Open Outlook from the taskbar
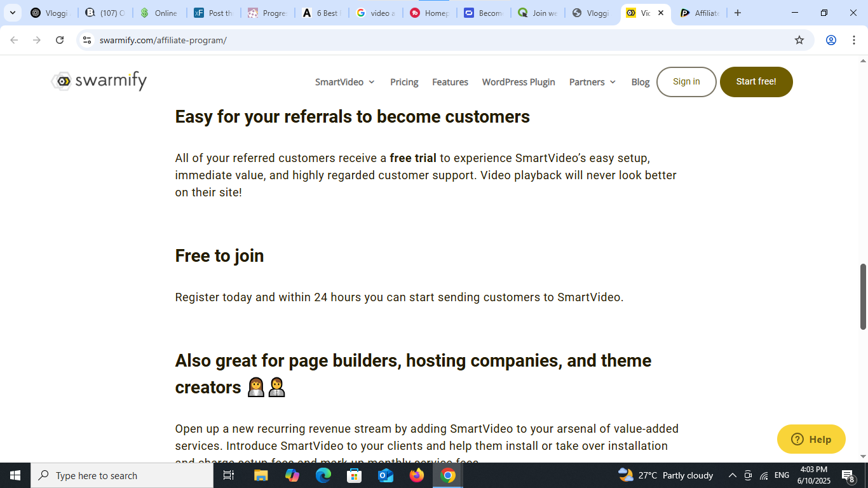 [x=386, y=475]
